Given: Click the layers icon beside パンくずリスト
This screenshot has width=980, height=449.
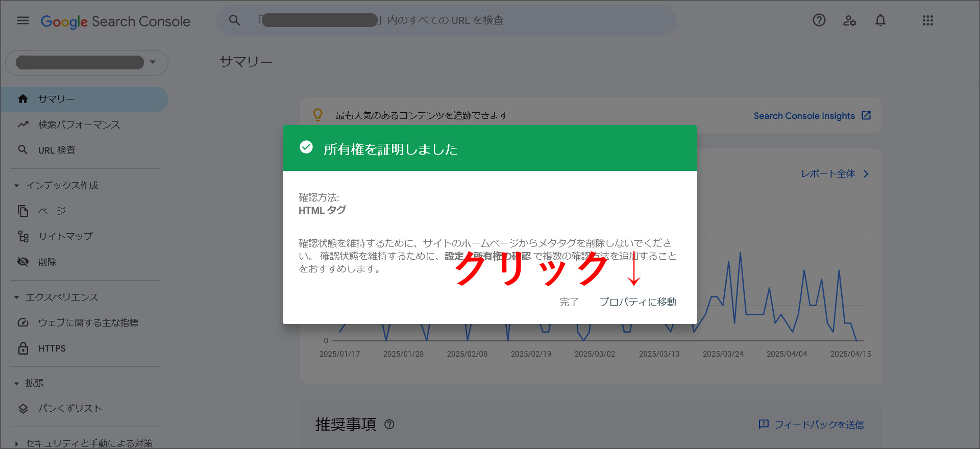Looking at the screenshot, I should [x=23, y=408].
